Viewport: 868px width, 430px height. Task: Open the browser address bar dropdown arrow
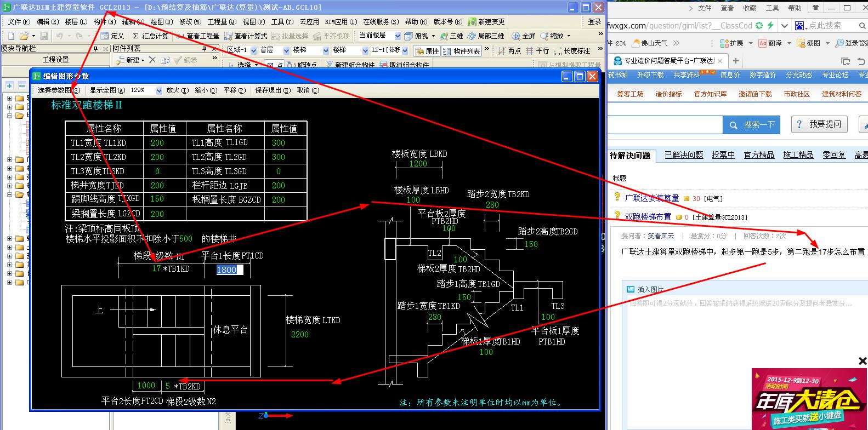(785, 26)
